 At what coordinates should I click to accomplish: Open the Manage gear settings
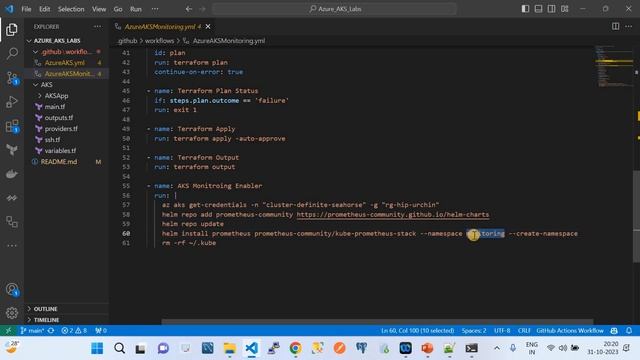pos(12,313)
